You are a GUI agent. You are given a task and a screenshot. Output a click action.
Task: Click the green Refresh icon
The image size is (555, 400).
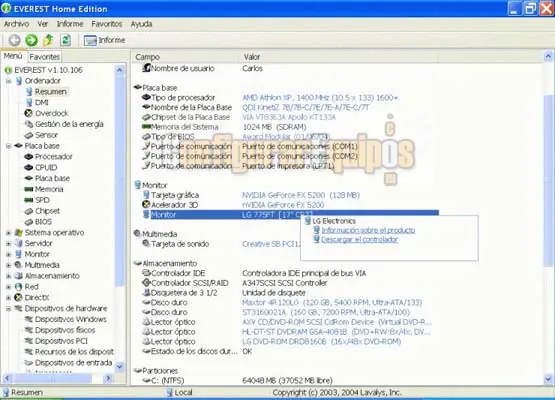pos(65,40)
